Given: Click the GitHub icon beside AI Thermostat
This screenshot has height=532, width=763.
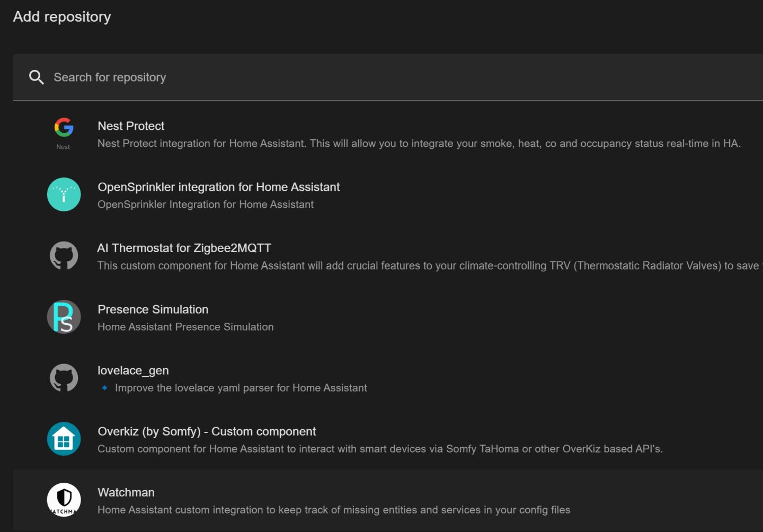Looking at the screenshot, I should pyautogui.click(x=64, y=255).
